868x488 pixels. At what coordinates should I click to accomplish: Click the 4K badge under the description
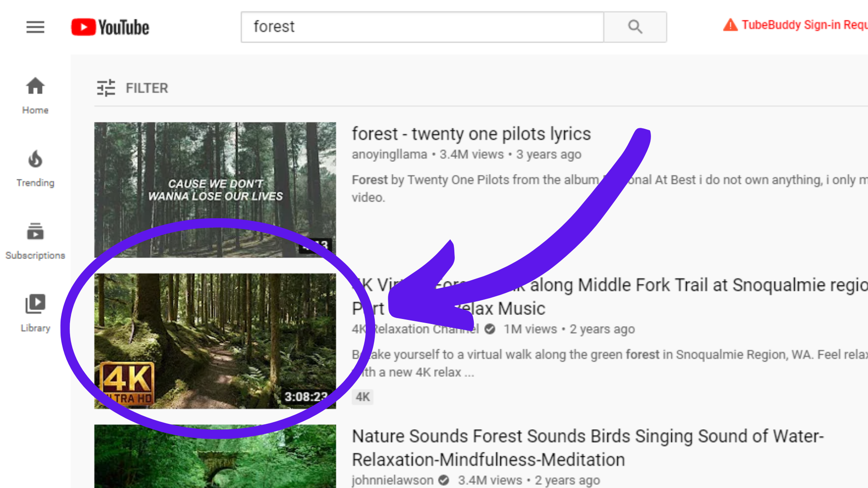[x=363, y=397]
